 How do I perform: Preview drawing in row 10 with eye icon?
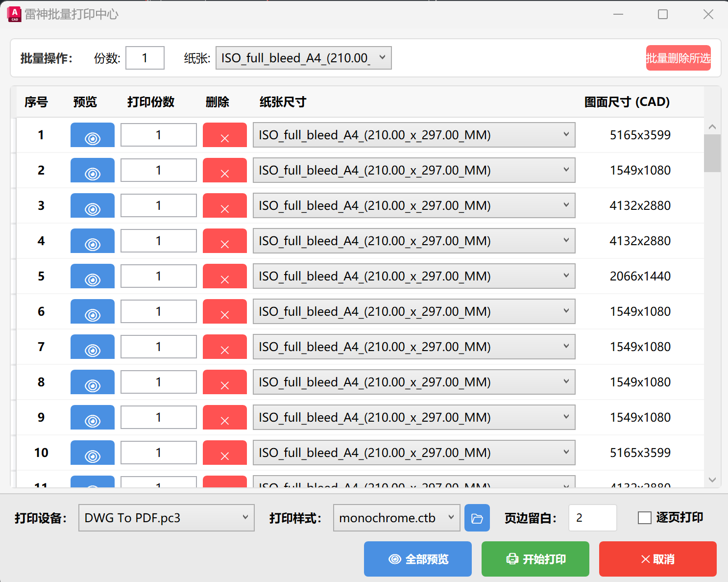point(93,453)
